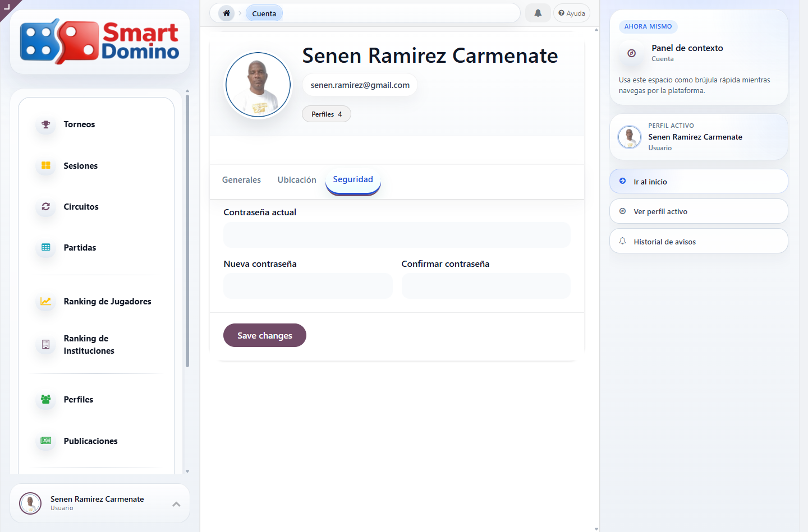Open the notifications bell icon
Screen dimensions: 808x532
tap(538, 13)
